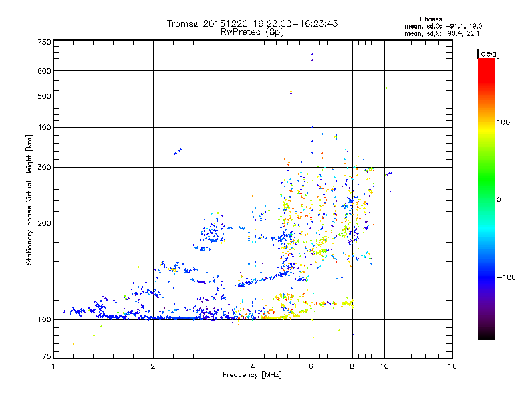
Task: Click the green middle of the phase colorbar
Action: [x=487, y=180]
